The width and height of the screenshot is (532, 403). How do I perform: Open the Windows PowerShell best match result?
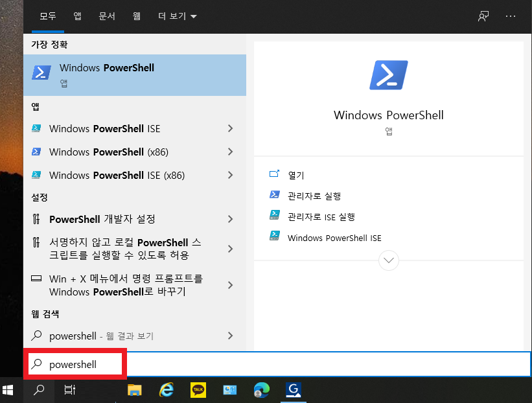pos(135,75)
